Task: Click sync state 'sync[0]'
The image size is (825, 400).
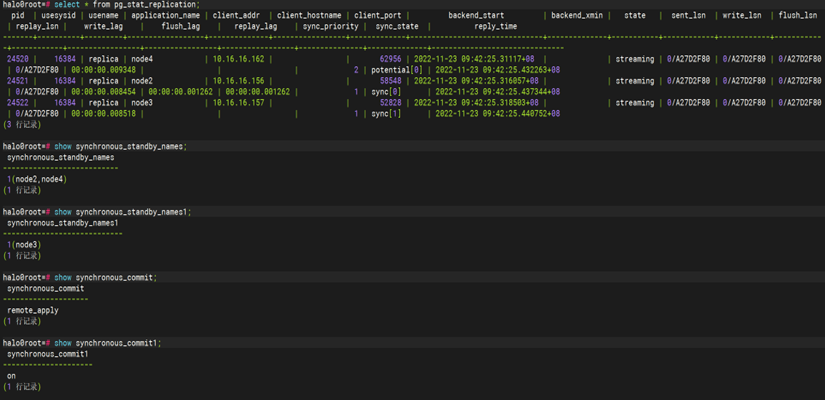Action: point(386,92)
